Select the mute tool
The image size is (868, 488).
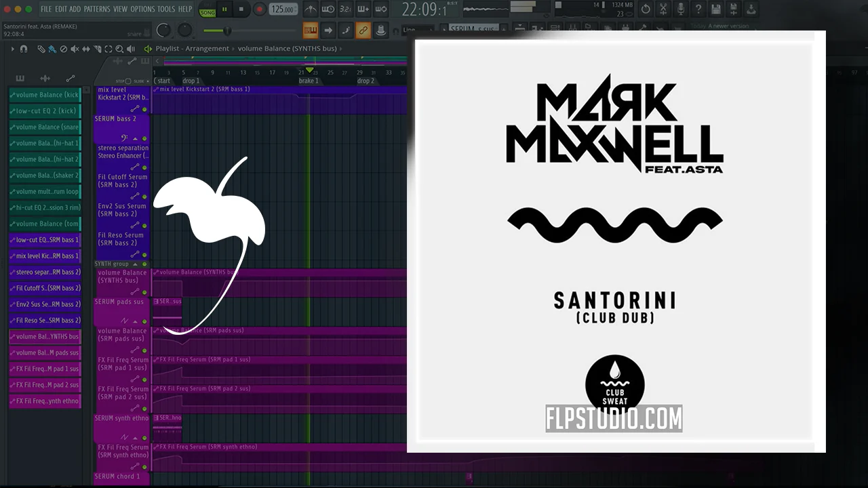click(75, 49)
